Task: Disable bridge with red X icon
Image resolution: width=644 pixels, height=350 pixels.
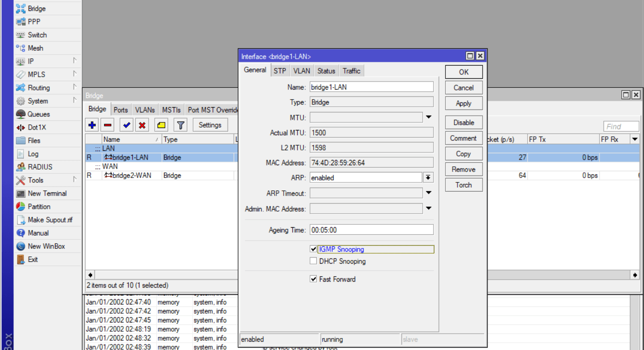Action: (x=142, y=125)
